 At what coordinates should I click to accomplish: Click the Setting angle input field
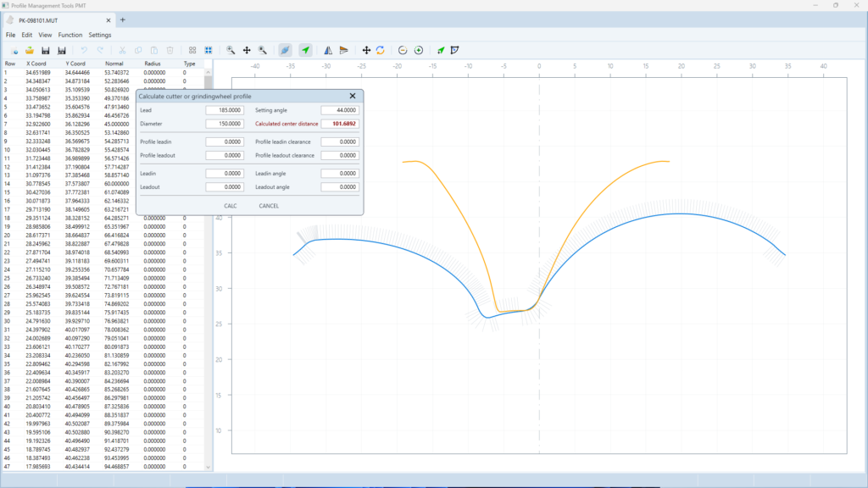click(340, 110)
